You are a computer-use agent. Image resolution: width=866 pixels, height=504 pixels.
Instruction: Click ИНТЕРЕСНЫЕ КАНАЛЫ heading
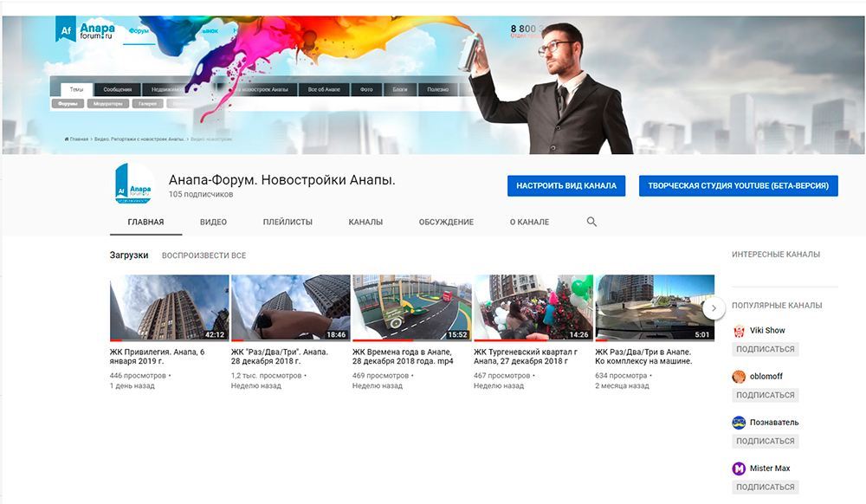click(x=776, y=255)
